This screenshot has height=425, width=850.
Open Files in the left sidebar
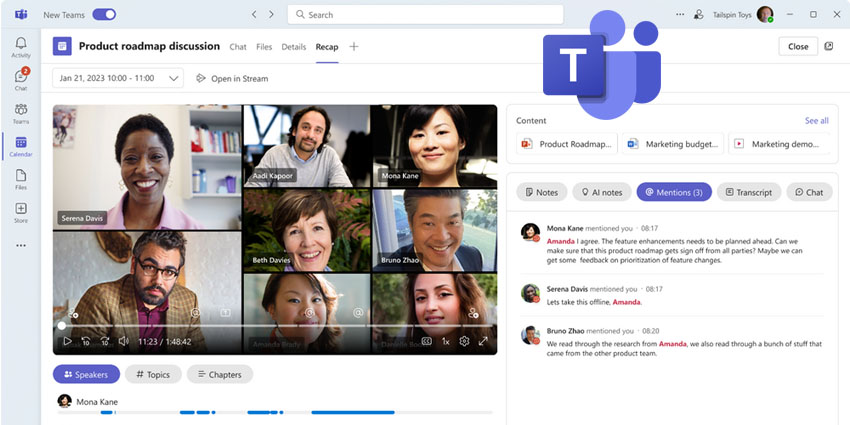[x=20, y=179]
